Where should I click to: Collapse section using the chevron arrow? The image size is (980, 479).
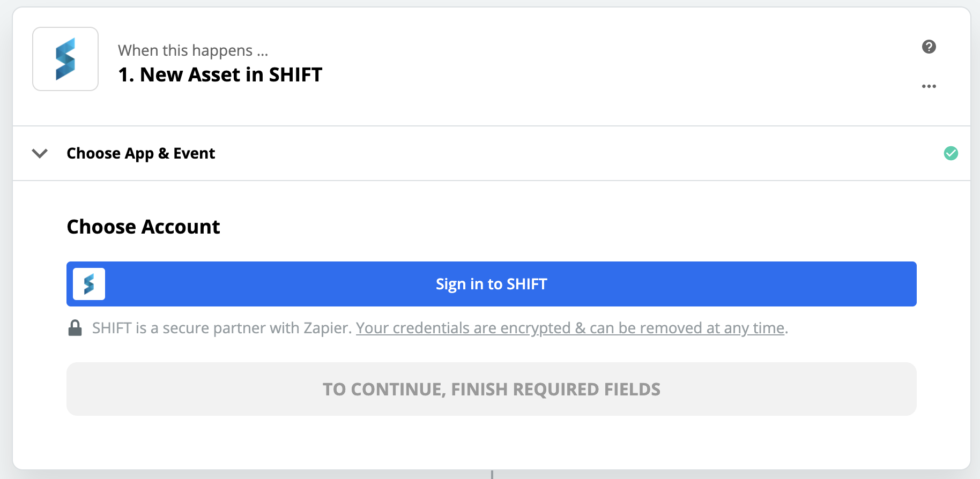click(x=40, y=154)
